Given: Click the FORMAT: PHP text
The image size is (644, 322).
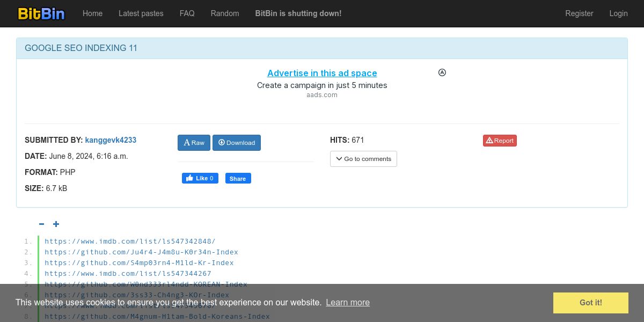Looking at the screenshot, I should (x=50, y=172).
